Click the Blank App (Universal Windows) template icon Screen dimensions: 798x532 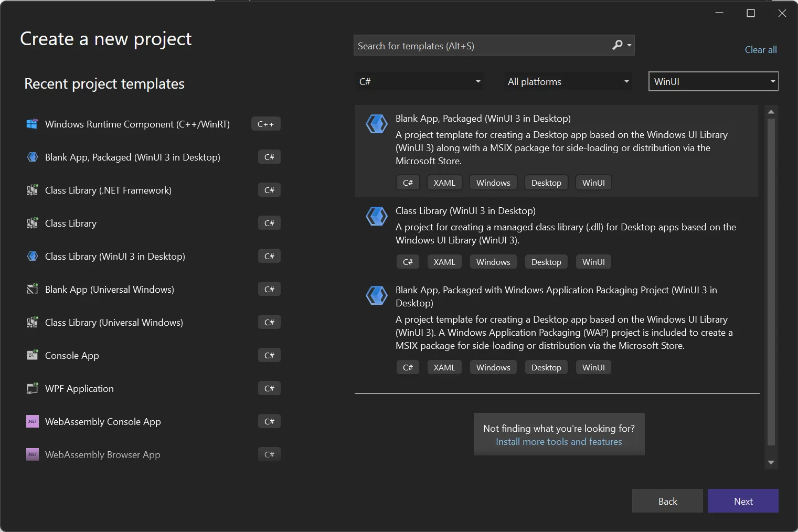32,289
